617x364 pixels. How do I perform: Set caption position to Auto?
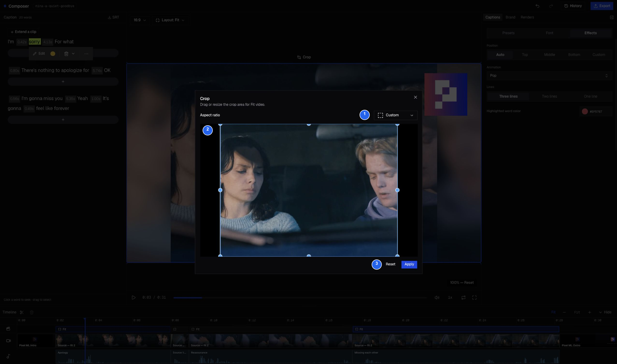(500, 55)
